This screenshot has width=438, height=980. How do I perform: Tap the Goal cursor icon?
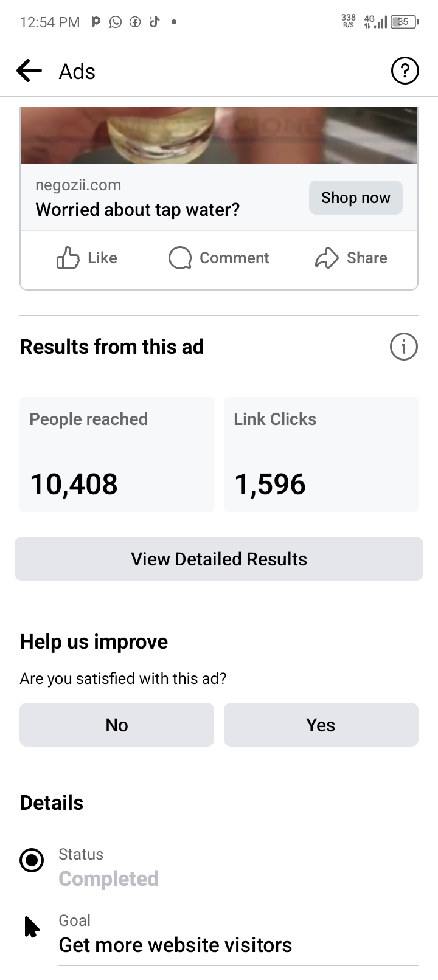(x=32, y=927)
